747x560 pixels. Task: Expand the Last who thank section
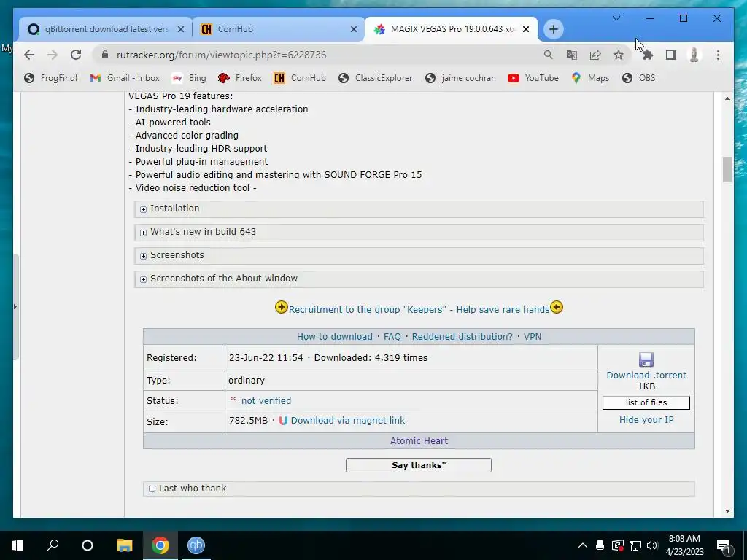(x=419, y=489)
